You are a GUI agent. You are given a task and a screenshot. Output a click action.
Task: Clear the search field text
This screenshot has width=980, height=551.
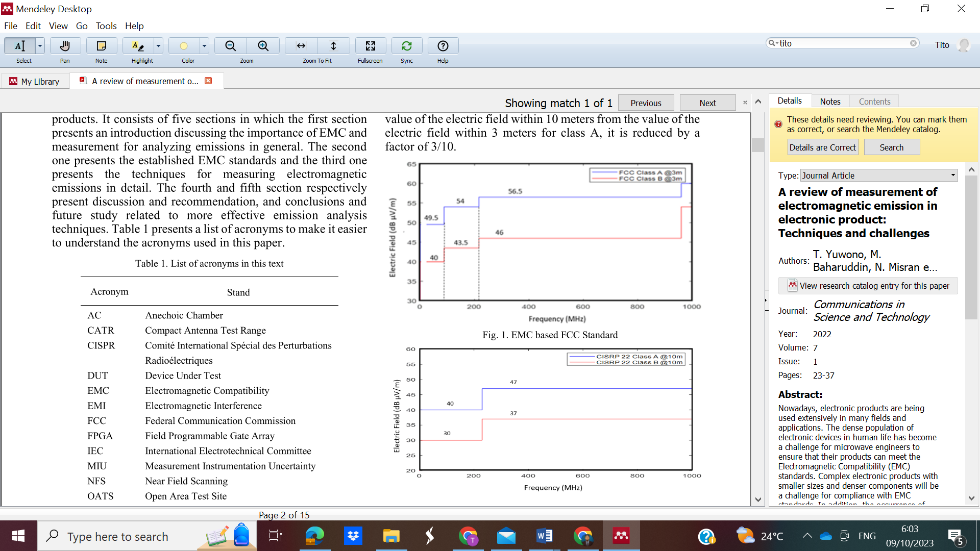pos(913,43)
